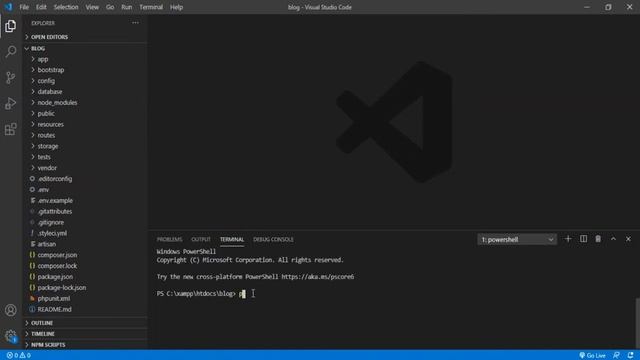Screen dimensions: 640x360
Task: Open notifications bell in status bar
Action: pos(631,356)
